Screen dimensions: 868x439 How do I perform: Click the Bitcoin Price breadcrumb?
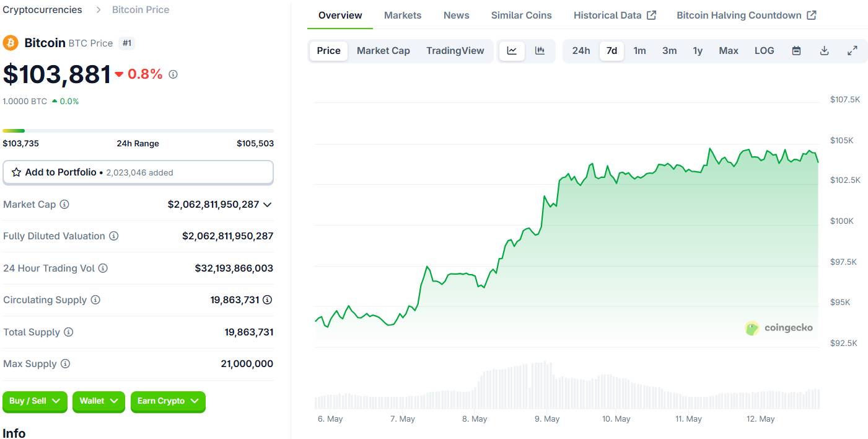[x=141, y=10]
